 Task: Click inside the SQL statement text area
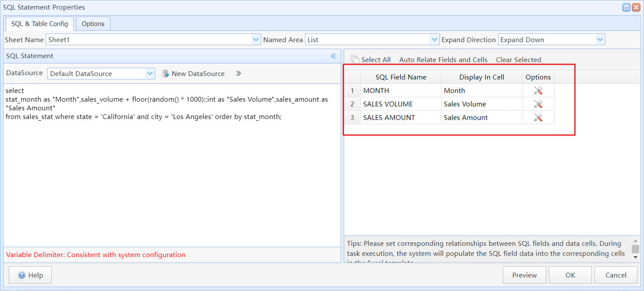click(x=172, y=174)
